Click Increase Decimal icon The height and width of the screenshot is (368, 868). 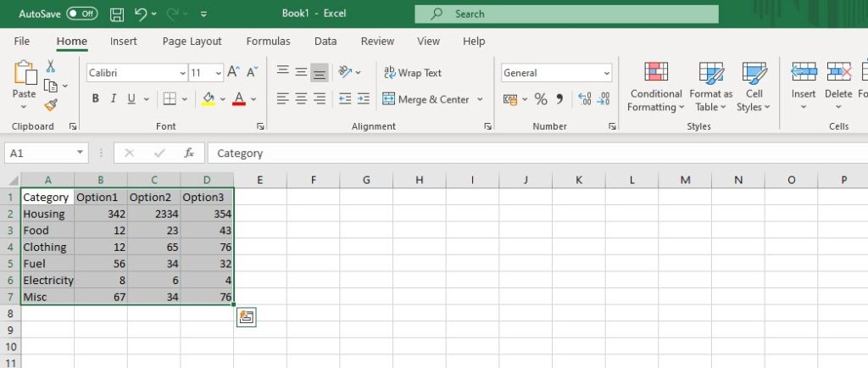pos(585,99)
